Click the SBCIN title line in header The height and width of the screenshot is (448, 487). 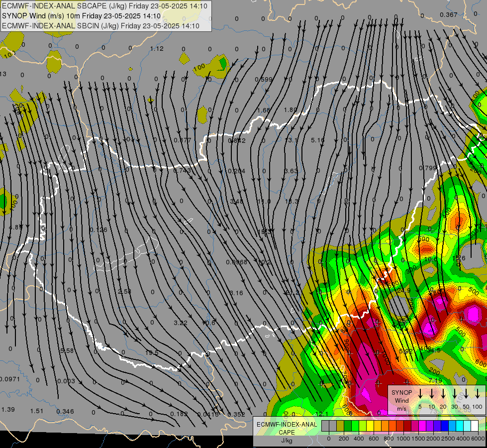pos(100,26)
